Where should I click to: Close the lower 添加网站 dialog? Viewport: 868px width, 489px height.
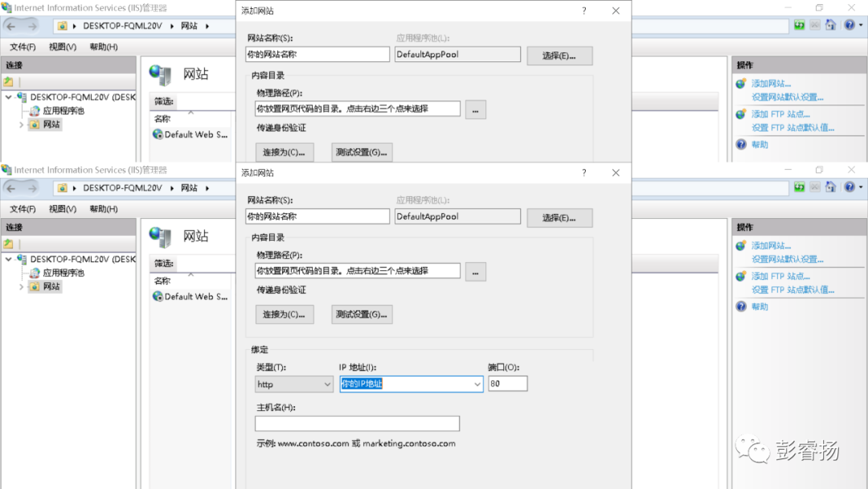point(616,173)
